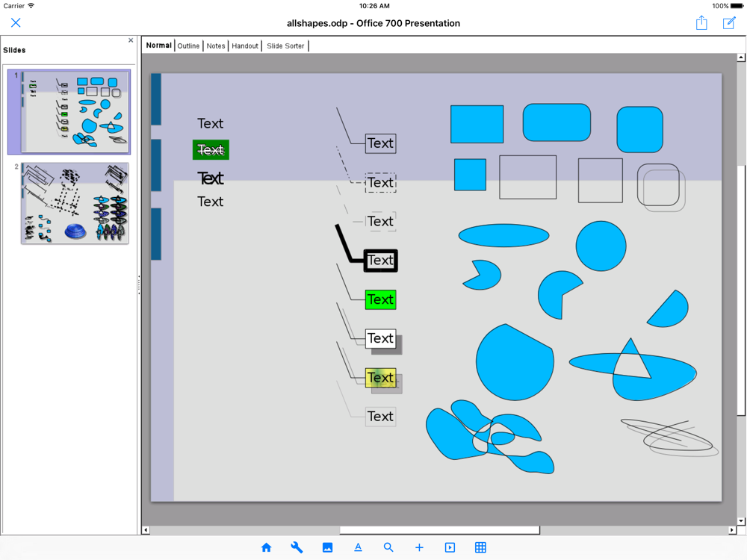Open the Handout tab
Image resolution: width=747 pixels, height=560 pixels.
(x=245, y=46)
